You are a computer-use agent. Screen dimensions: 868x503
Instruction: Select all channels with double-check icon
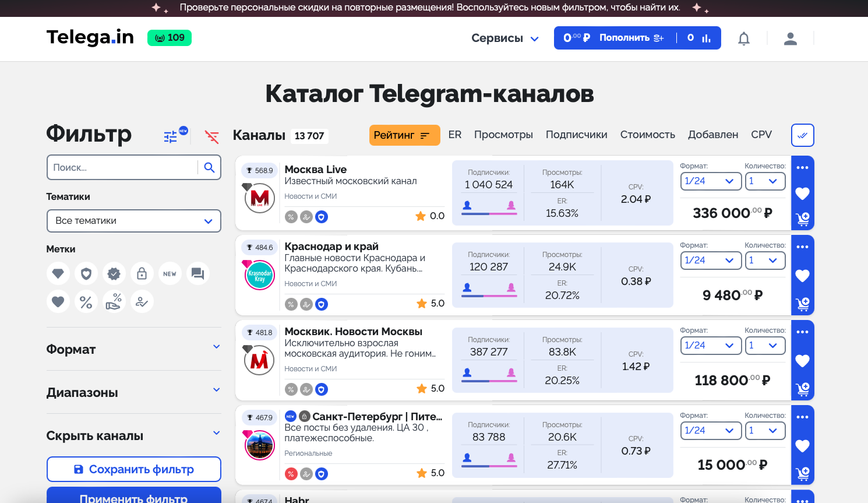(803, 135)
